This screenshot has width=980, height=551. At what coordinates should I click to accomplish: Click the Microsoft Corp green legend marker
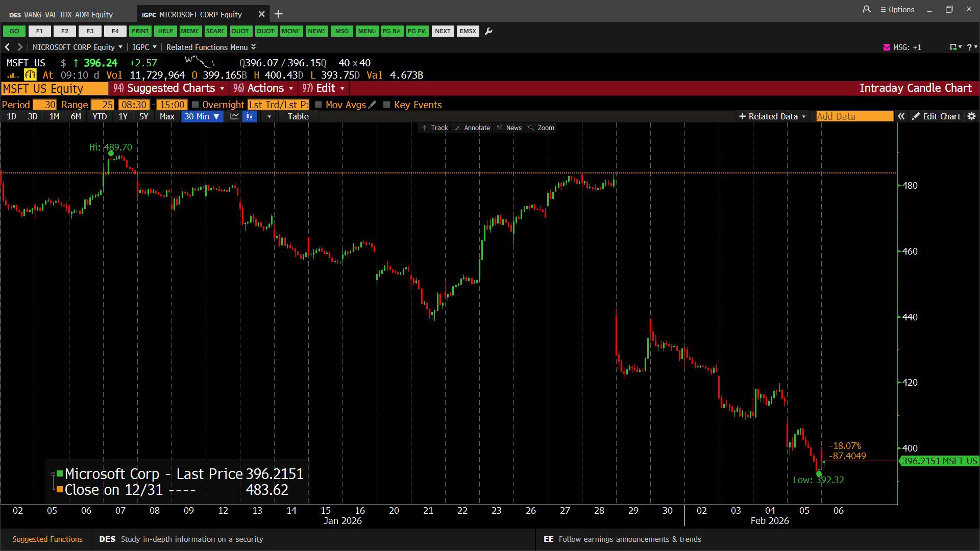pos(60,473)
